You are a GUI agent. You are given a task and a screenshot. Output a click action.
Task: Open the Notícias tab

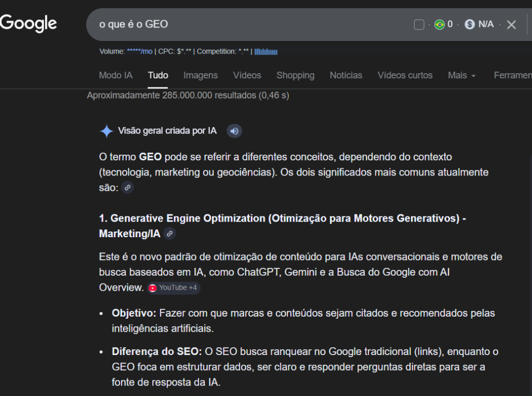click(x=346, y=75)
